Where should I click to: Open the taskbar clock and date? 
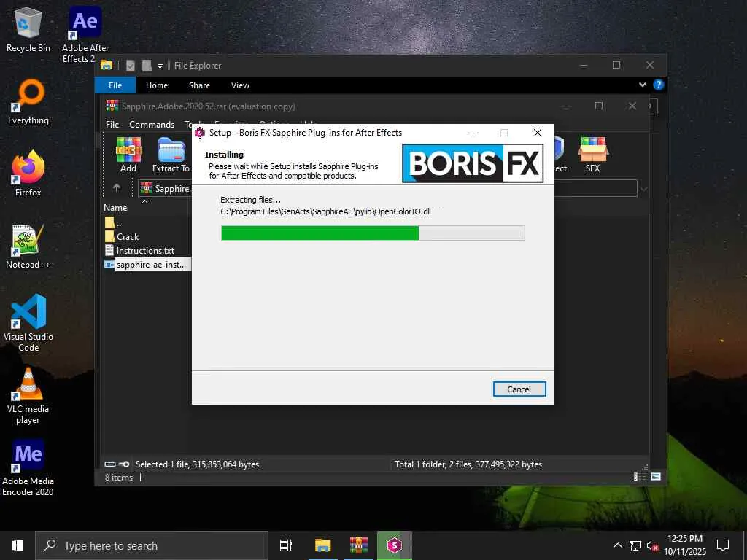685,545
